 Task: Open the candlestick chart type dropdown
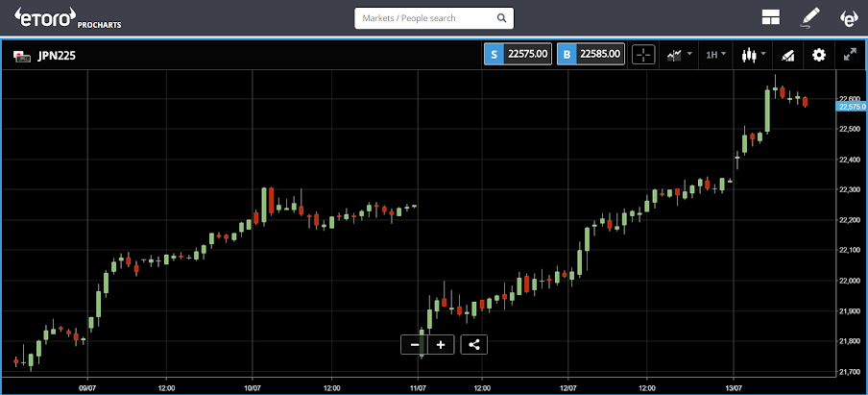pyautogui.click(x=754, y=55)
